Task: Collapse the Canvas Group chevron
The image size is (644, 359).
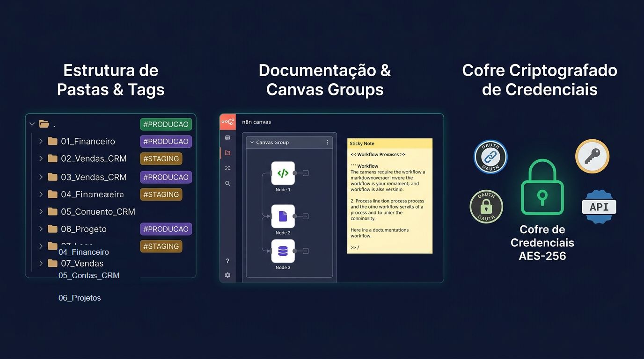Action: pyautogui.click(x=252, y=143)
